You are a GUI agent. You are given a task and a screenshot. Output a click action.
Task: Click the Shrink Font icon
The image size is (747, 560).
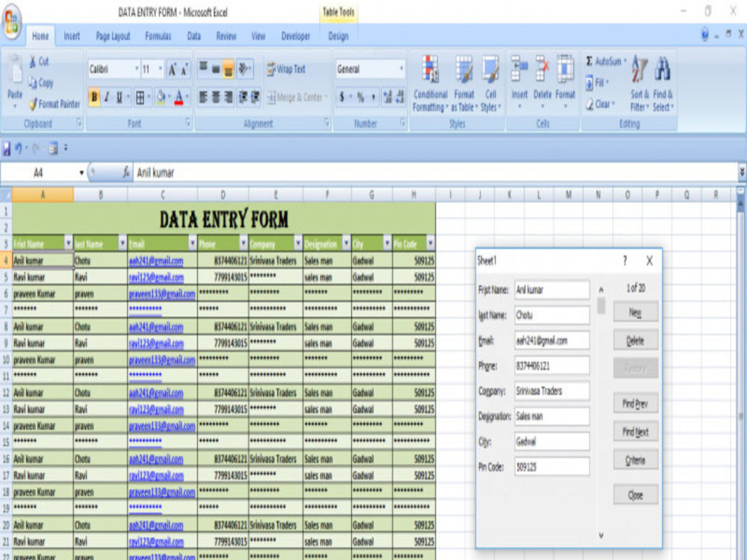[x=184, y=70]
